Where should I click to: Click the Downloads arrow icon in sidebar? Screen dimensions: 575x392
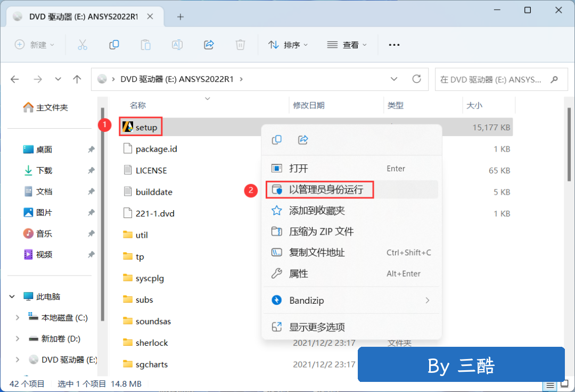click(x=28, y=170)
